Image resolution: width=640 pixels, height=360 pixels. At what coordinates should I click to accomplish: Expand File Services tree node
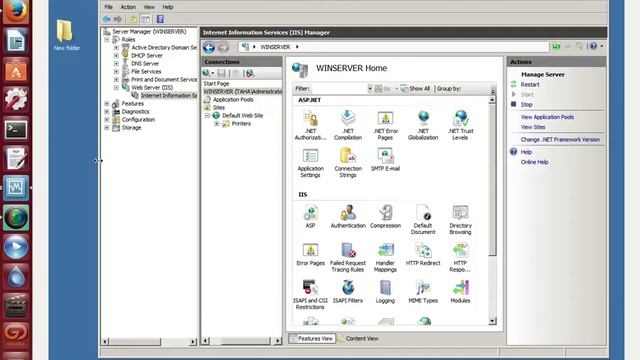coord(116,71)
